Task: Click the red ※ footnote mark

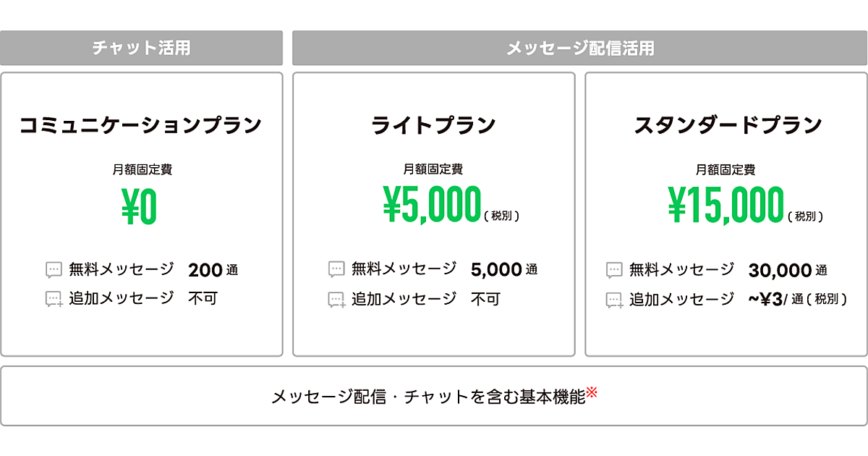Action: coord(592,393)
